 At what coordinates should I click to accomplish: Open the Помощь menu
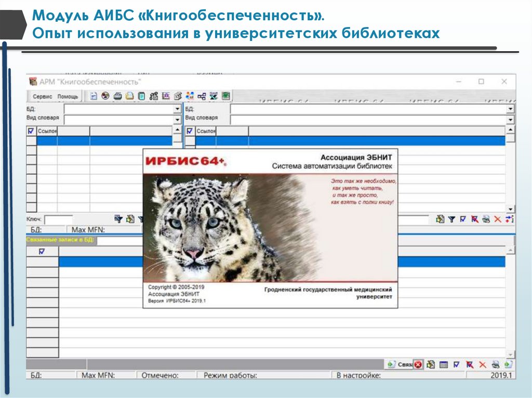[x=68, y=97]
